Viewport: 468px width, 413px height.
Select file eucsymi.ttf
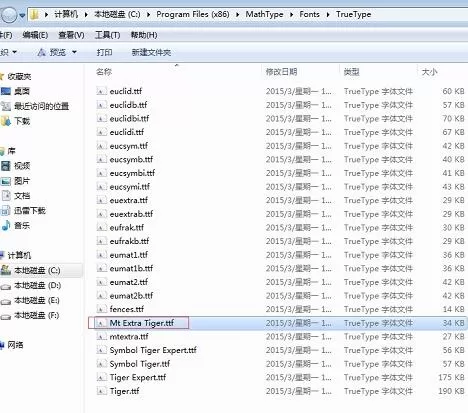point(130,187)
